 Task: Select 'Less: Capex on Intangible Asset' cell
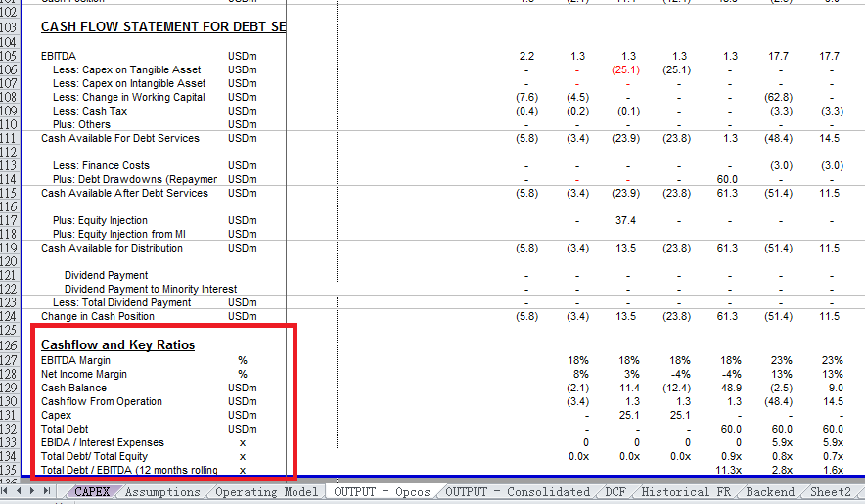pyautogui.click(x=129, y=83)
